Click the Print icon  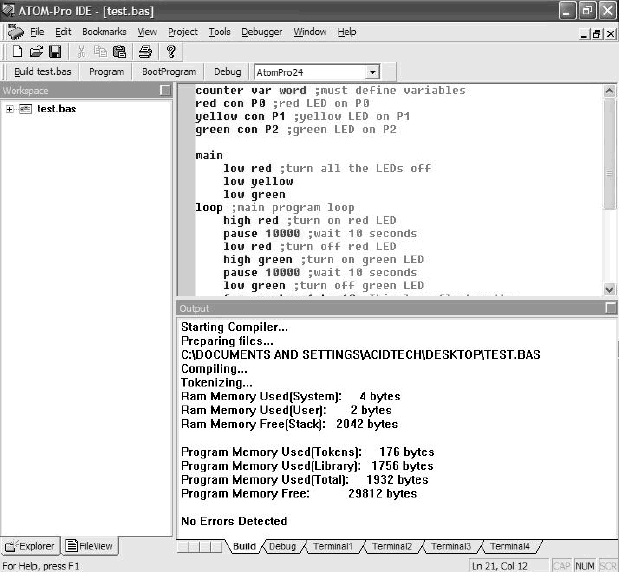coord(145,51)
